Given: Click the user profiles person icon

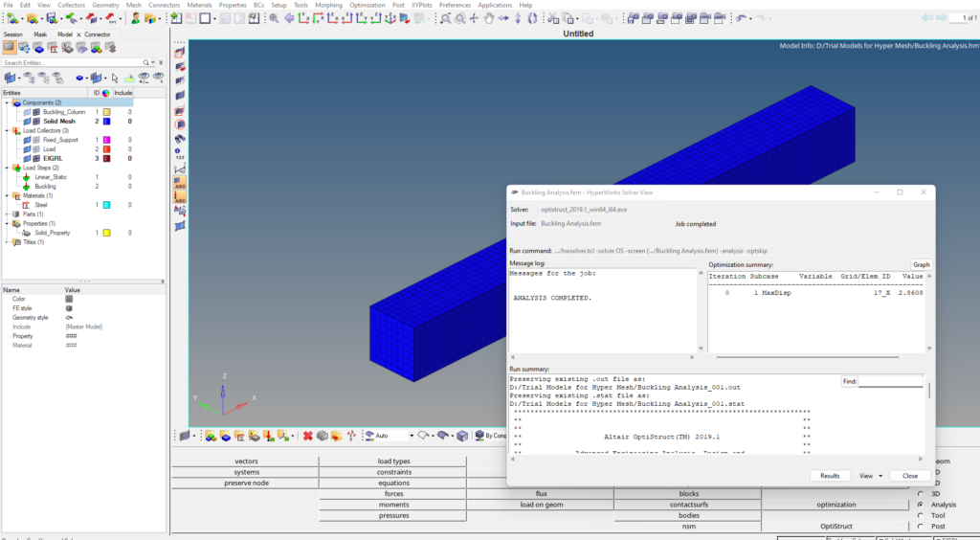Looking at the screenshot, I should point(136,18).
